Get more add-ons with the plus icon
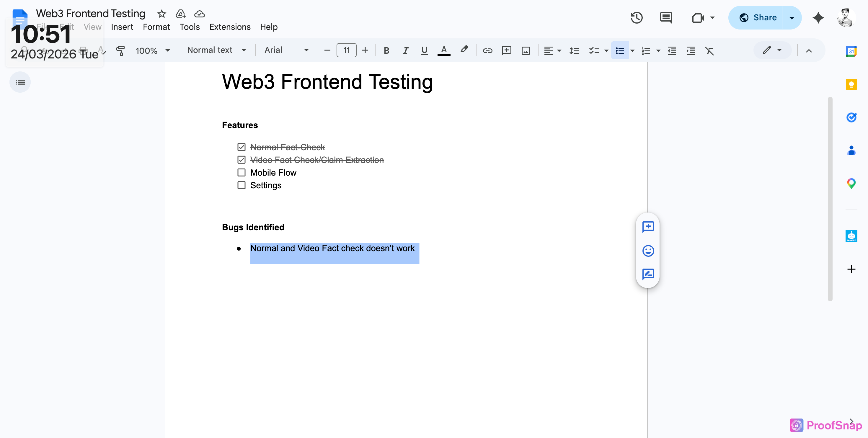The width and height of the screenshot is (868, 438). click(851, 269)
